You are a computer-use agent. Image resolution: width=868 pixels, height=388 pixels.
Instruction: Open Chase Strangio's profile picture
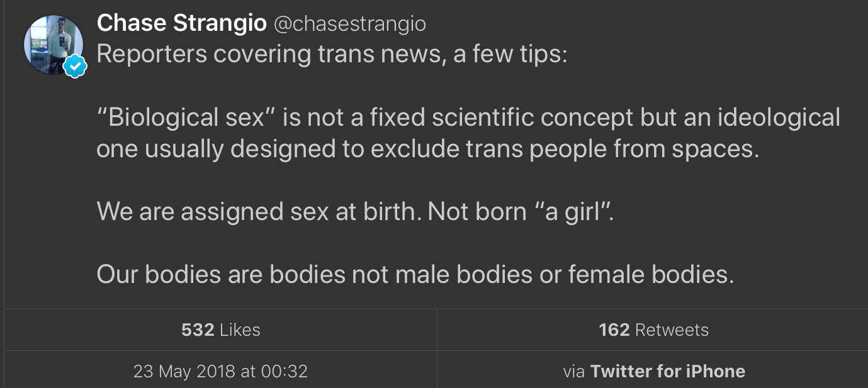tap(53, 44)
